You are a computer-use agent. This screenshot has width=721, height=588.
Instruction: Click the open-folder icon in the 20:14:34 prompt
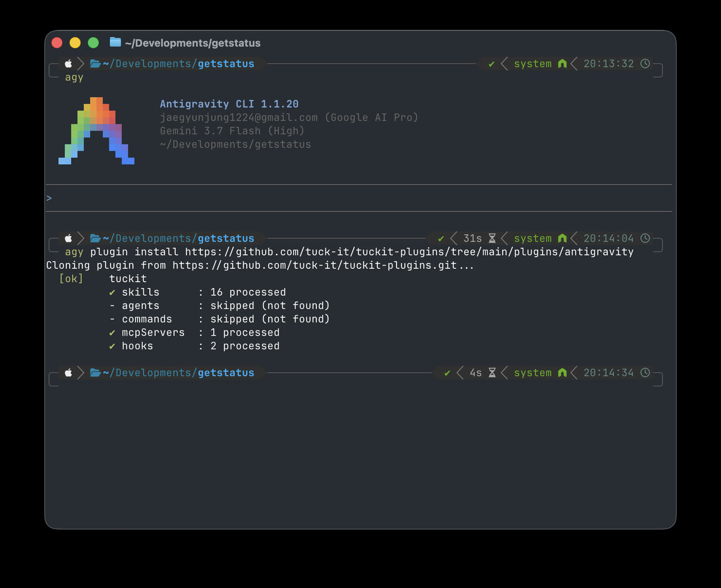point(95,373)
